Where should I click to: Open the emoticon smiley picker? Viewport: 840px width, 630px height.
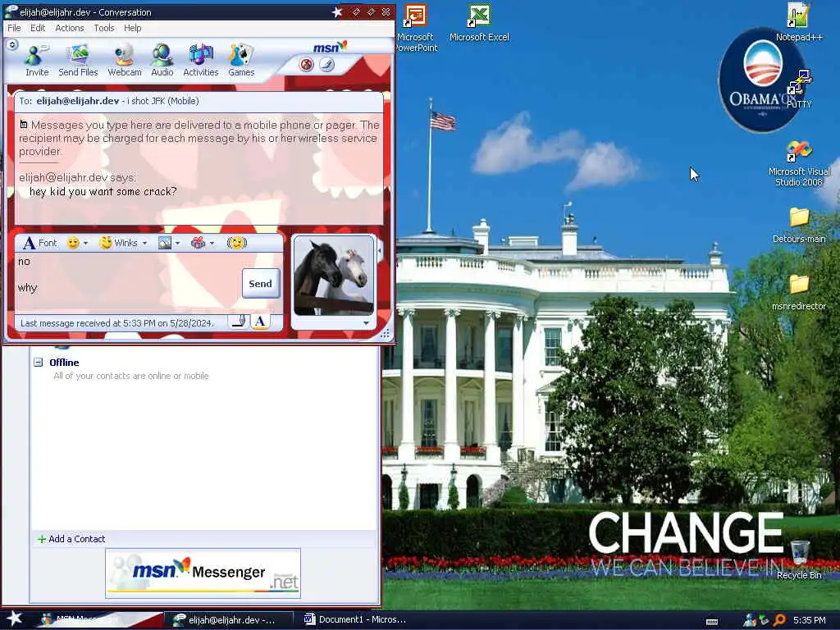pyautogui.click(x=73, y=243)
